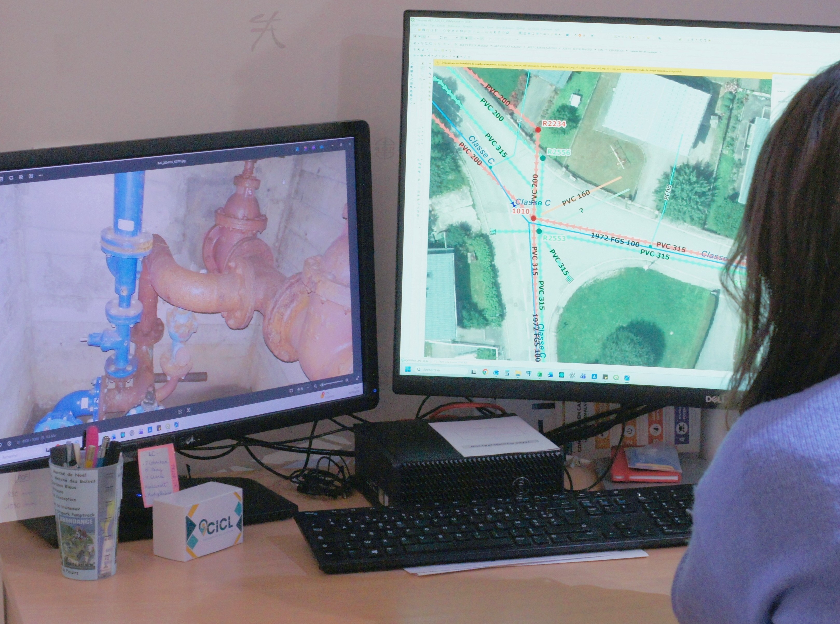Open the Couche menu in QGIS
The image size is (840, 624).
441,26
